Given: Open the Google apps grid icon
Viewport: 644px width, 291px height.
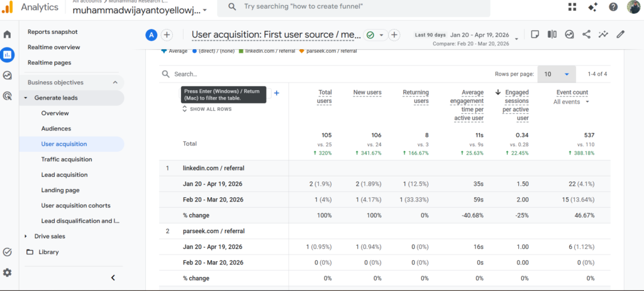Looking at the screenshot, I should pos(572,7).
